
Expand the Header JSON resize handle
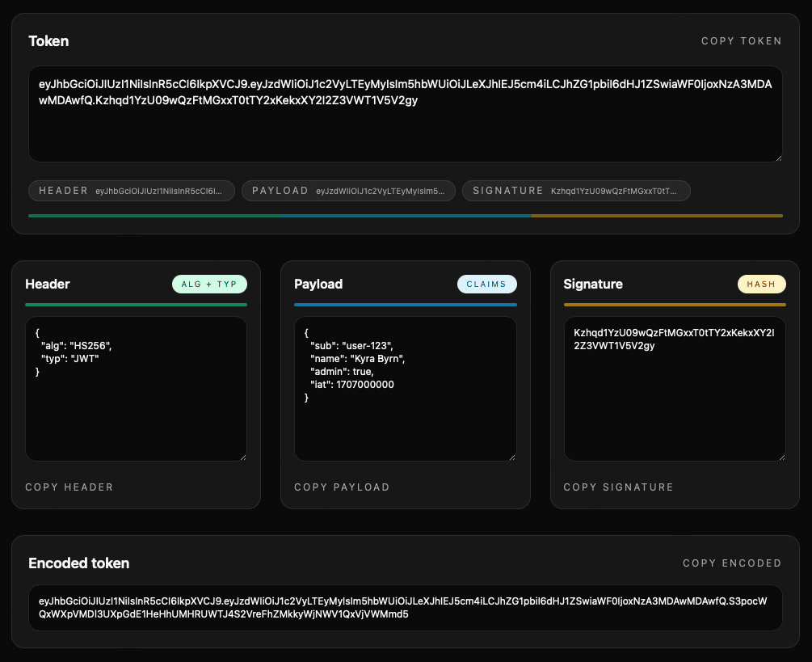[x=242, y=456]
